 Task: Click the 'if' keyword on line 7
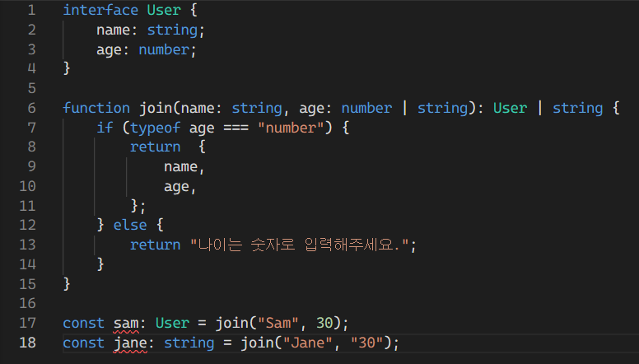[x=105, y=128]
